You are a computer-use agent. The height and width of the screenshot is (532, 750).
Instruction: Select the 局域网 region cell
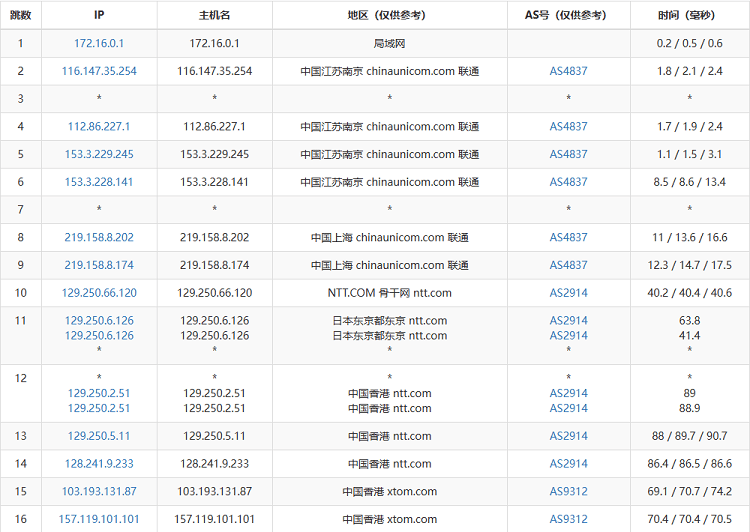(389, 44)
